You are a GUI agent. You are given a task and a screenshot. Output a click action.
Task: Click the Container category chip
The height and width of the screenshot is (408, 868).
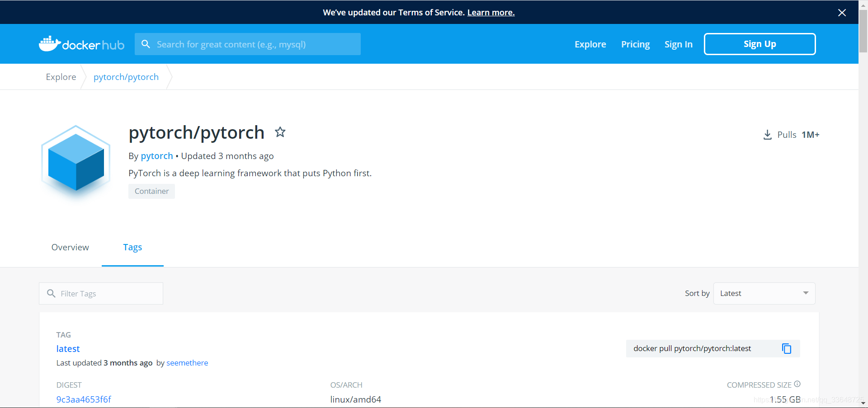(x=151, y=191)
